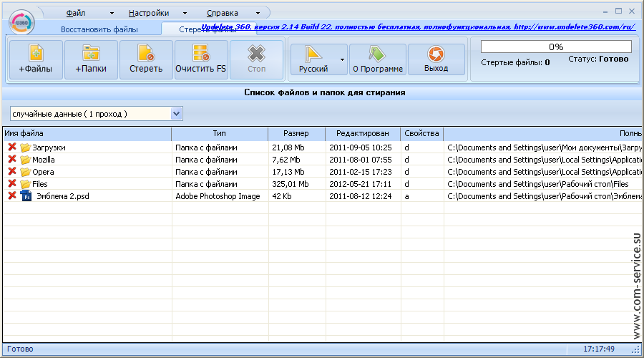This screenshot has width=644, height=358.
Task: Open the Настройки menu
Action: click(149, 13)
